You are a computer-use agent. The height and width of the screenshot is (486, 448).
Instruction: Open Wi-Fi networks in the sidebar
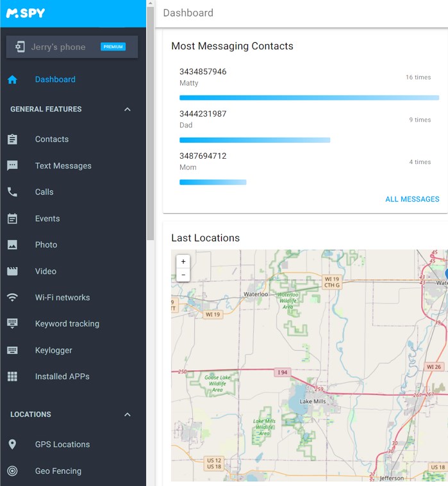coord(63,298)
